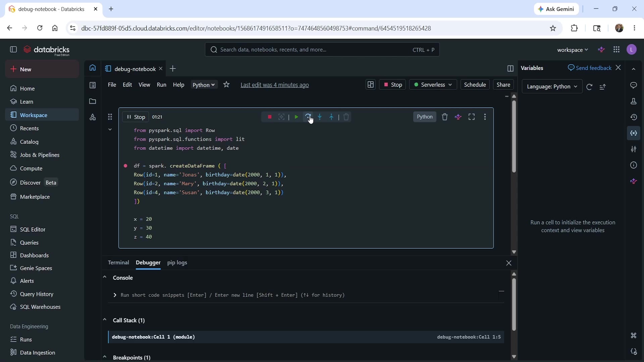Image resolution: width=644 pixels, height=362 pixels.
Task: Open the Edit menu
Action: [x=127, y=85]
